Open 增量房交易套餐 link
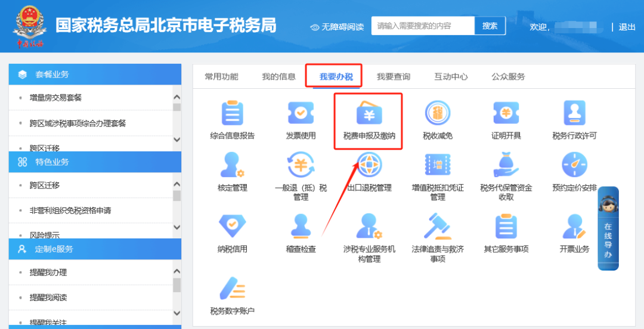 [x=55, y=98]
